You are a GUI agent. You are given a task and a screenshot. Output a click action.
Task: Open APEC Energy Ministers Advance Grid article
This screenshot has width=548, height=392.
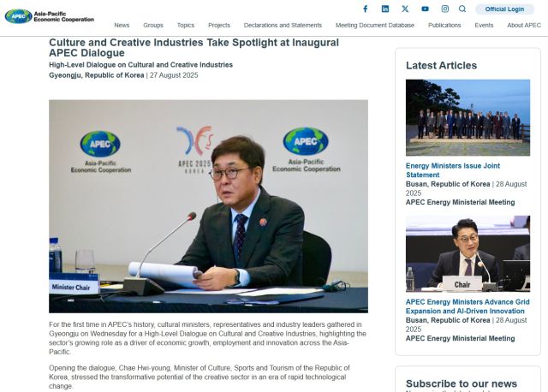pos(468,306)
